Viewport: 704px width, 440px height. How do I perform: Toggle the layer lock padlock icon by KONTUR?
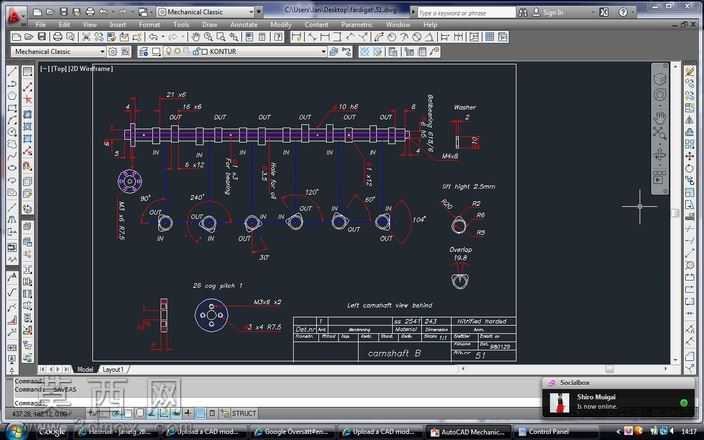(x=196, y=52)
